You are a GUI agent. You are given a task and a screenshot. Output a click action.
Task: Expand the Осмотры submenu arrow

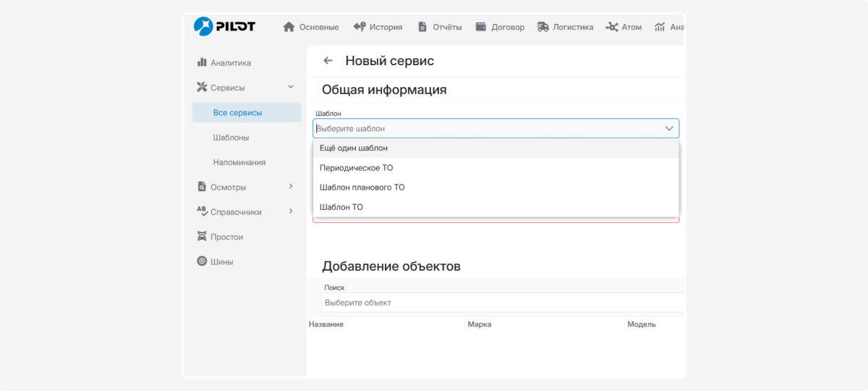click(x=291, y=186)
